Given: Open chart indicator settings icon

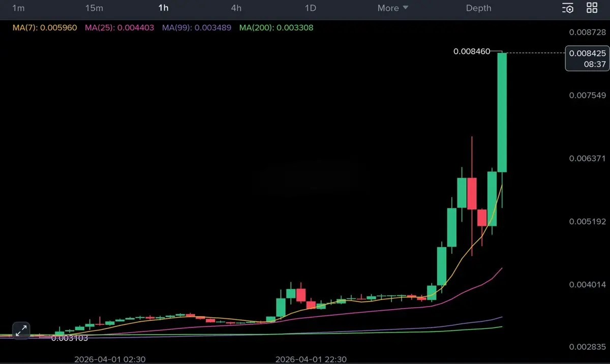Looking at the screenshot, I should pos(568,8).
